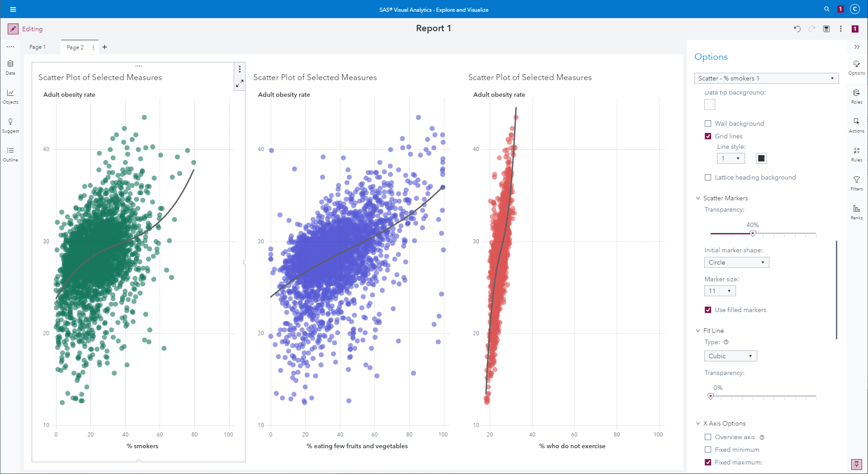Redo the last action
The image size is (868, 474).
pos(812,29)
